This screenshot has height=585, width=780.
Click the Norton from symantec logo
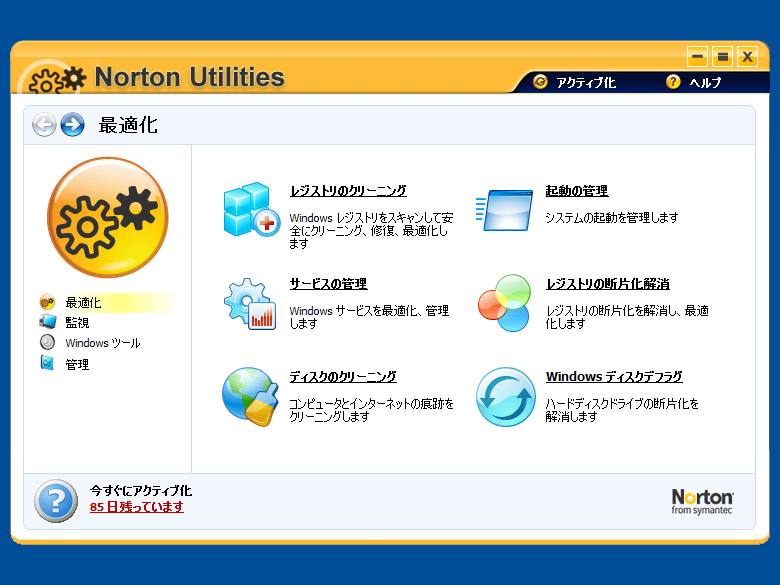[x=702, y=501]
